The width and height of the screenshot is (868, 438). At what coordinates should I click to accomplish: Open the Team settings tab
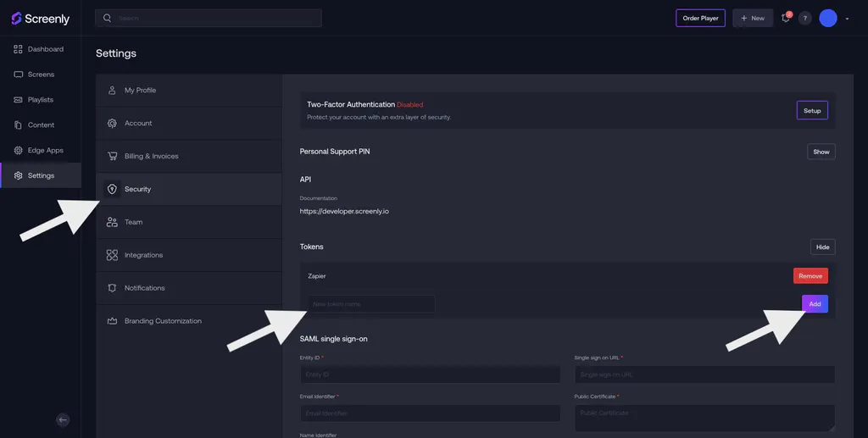(189, 222)
